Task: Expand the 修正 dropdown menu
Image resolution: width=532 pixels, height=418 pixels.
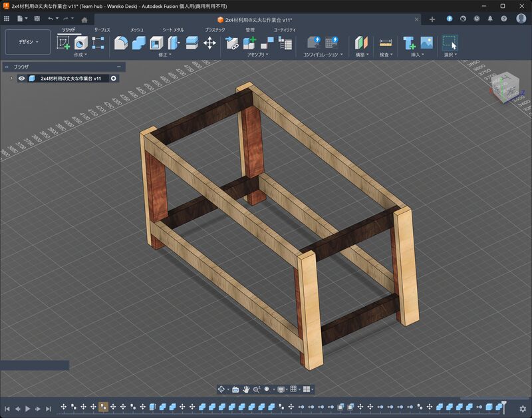Action: 165,55
